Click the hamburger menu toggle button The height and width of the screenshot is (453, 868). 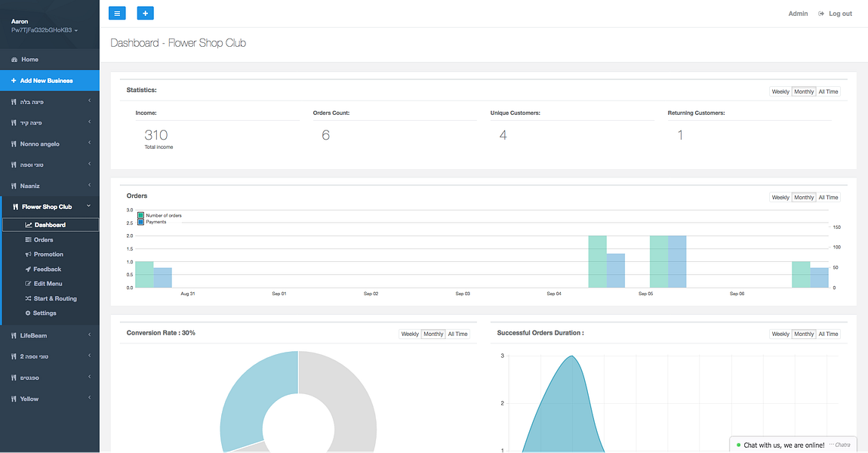pos(117,14)
